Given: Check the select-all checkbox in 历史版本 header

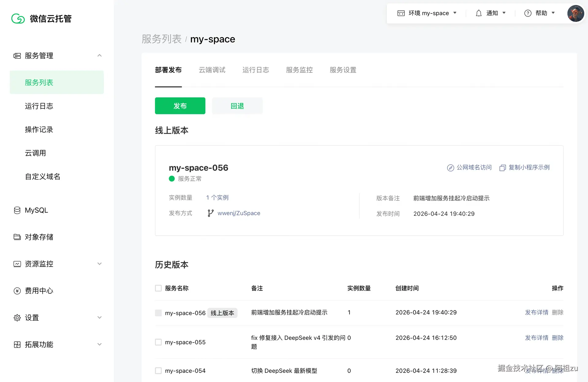Looking at the screenshot, I should point(158,288).
